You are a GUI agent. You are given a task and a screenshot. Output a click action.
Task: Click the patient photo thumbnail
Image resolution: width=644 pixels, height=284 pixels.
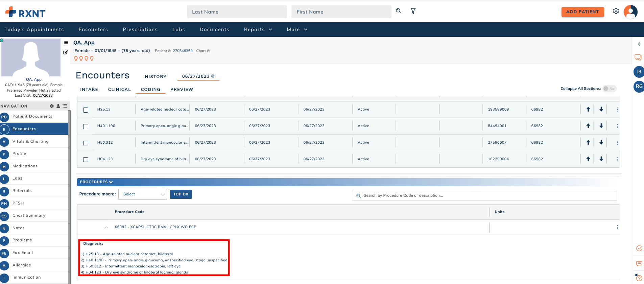pyautogui.click(x=31, y=57)
